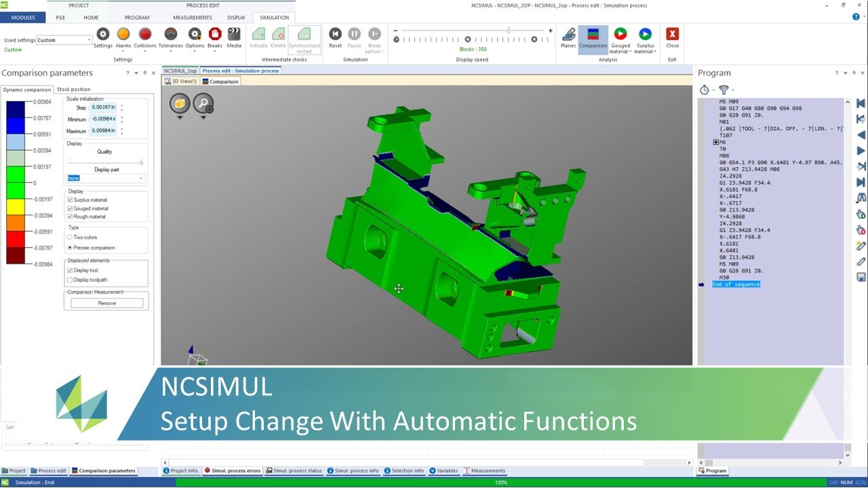The height and width of the screenshot is (488, 868).
Task: Click the binoculars search icon in Program sidebar
Action: 861,198
